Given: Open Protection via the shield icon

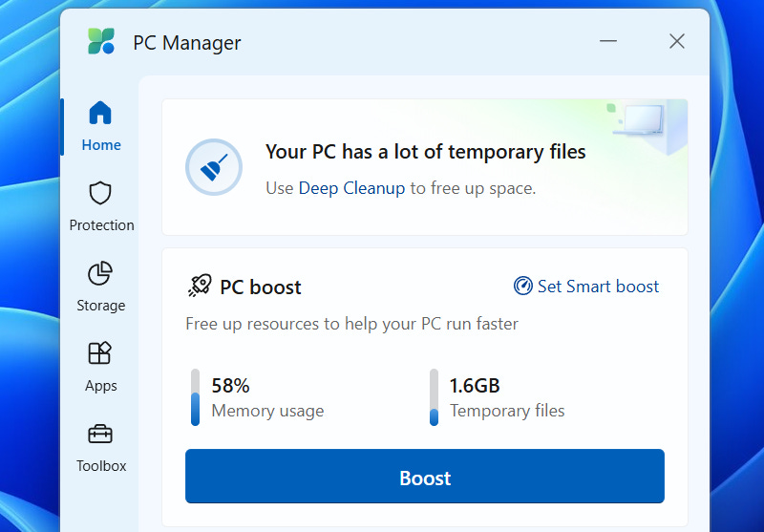Looking at the screenshot, I should 100,193.
